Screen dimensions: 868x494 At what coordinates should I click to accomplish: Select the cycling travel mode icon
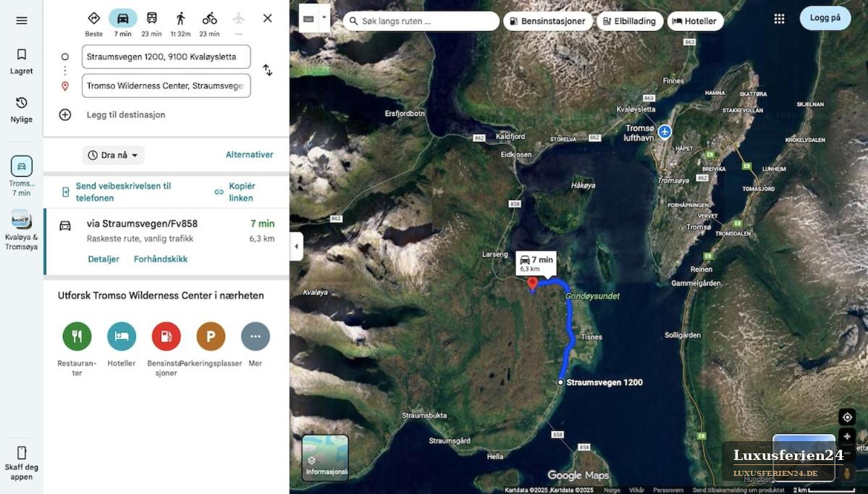coord(209,18)
